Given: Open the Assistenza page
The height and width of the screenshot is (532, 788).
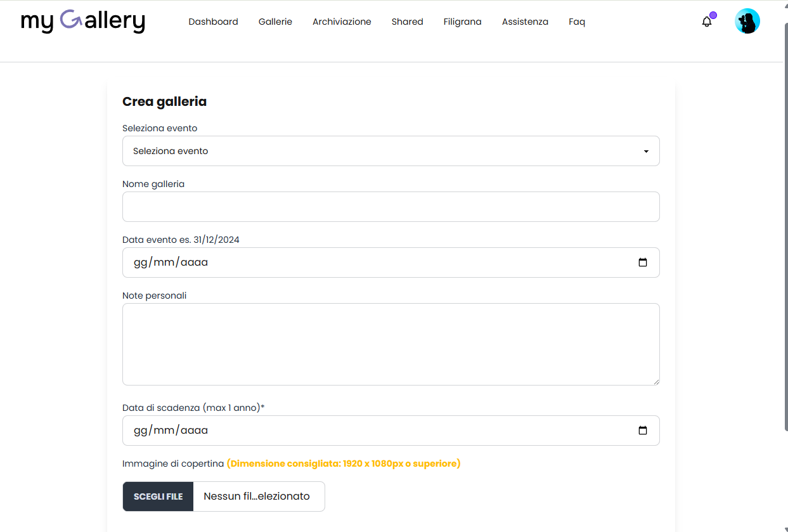Looking at the screenshot, I should (525, 22).
